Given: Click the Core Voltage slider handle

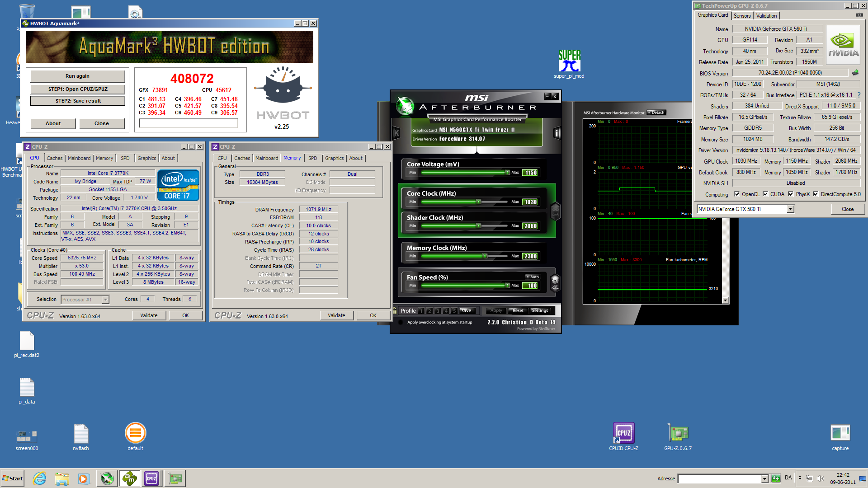Looking at the screenshot, I should [x=507, y=172].
